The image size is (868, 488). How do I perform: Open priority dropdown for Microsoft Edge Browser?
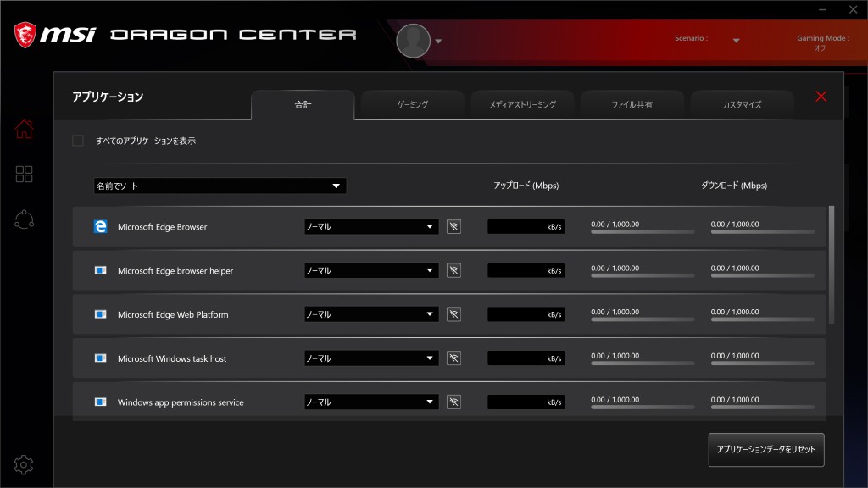click(x=371, y=226)
